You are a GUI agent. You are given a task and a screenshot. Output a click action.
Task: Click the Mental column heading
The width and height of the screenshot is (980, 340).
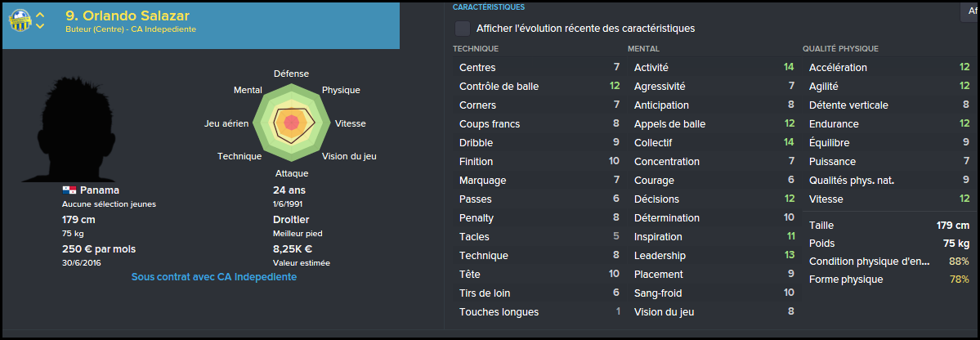(644, 49)
